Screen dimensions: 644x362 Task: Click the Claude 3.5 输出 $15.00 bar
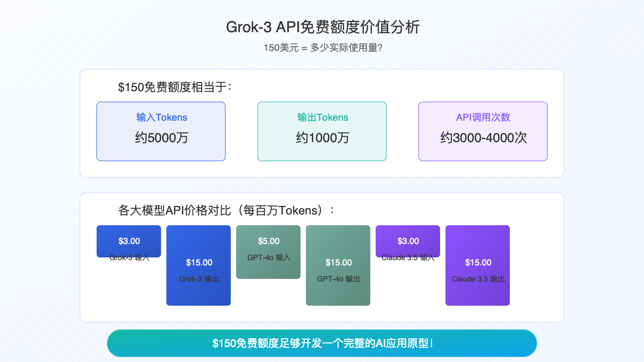[478, 265]
